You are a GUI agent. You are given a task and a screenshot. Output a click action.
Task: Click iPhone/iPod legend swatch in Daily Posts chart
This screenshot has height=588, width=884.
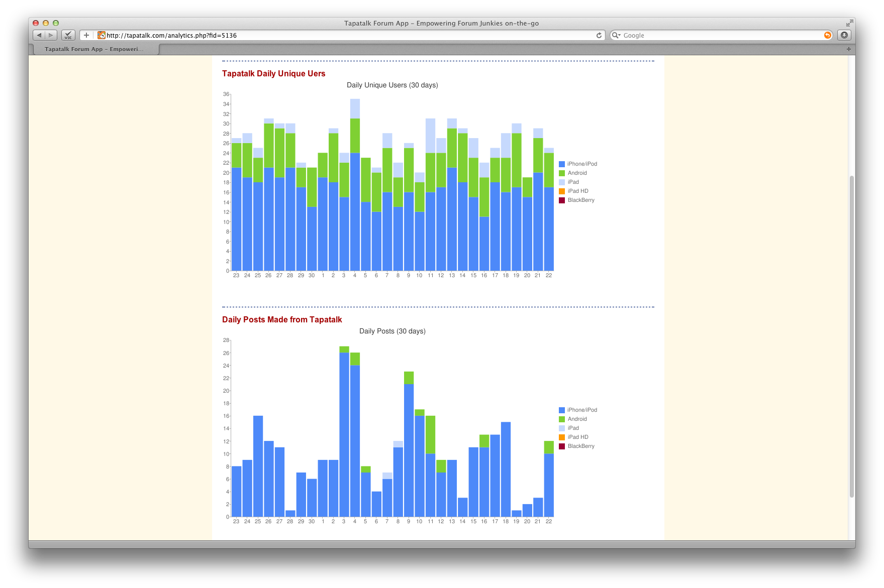562,410
